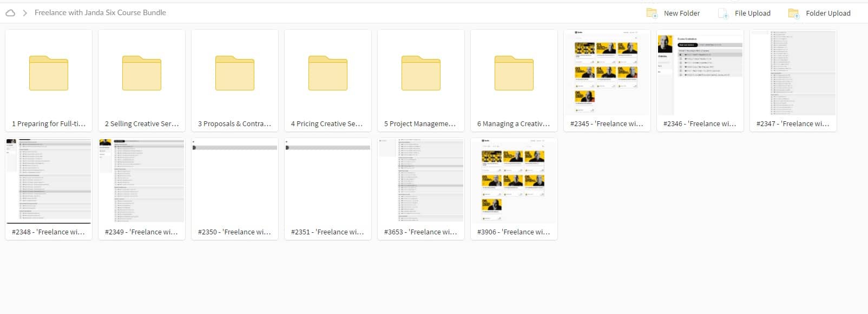868x314 pixels.
Task: Open the #3653 file thumbnail
Action: pyautogui.click(x=421, y=180)
